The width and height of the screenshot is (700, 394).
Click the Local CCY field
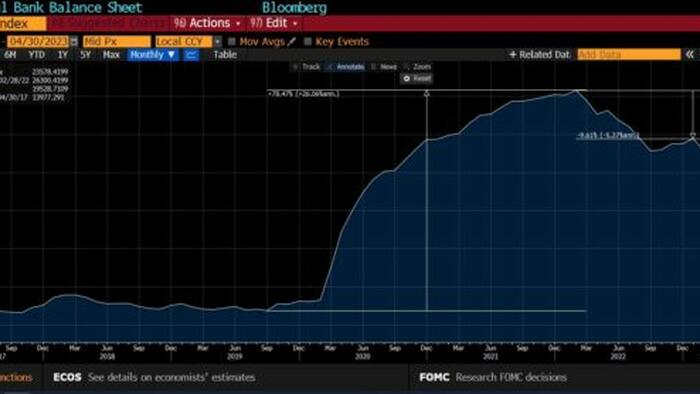pos(184,41)
